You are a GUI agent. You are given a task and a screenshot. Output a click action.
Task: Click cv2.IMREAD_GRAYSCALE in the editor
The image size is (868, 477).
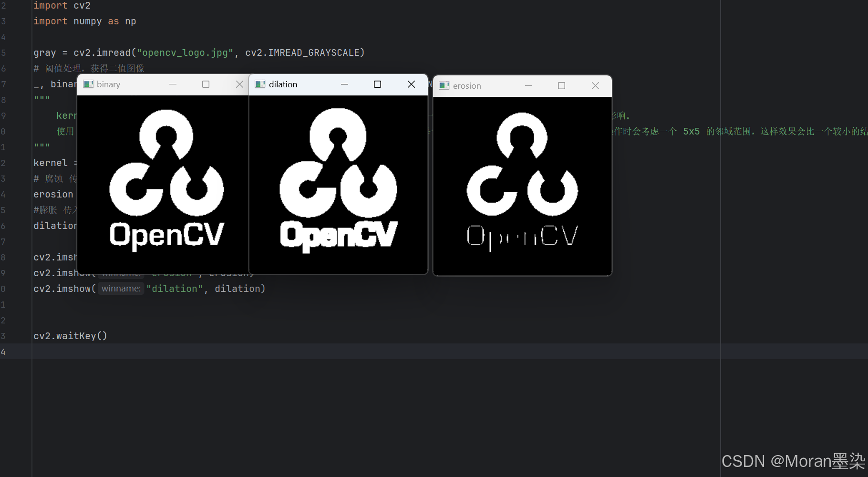303,53
